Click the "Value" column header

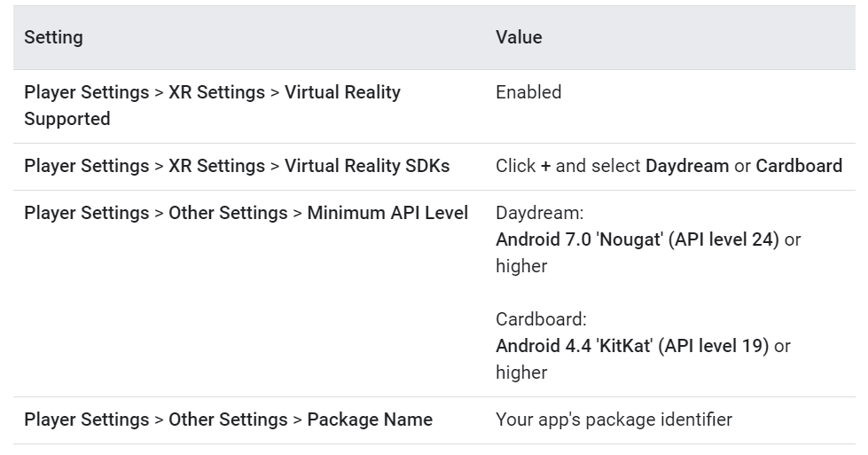point(519,37)
